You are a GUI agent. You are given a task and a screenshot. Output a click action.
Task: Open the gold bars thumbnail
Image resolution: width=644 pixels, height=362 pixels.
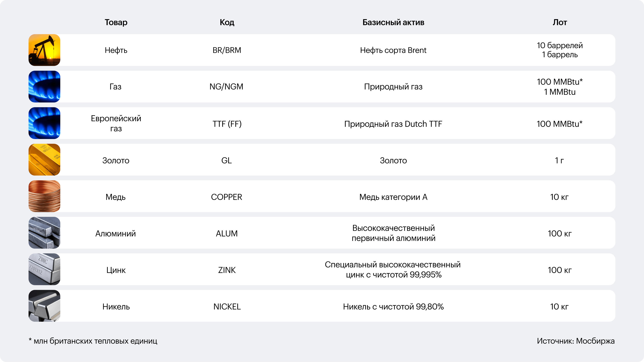pos(44,160)
